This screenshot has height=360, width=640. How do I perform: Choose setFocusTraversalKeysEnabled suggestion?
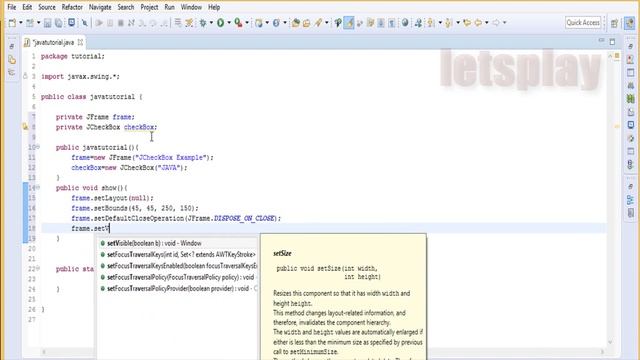[178, 266]
